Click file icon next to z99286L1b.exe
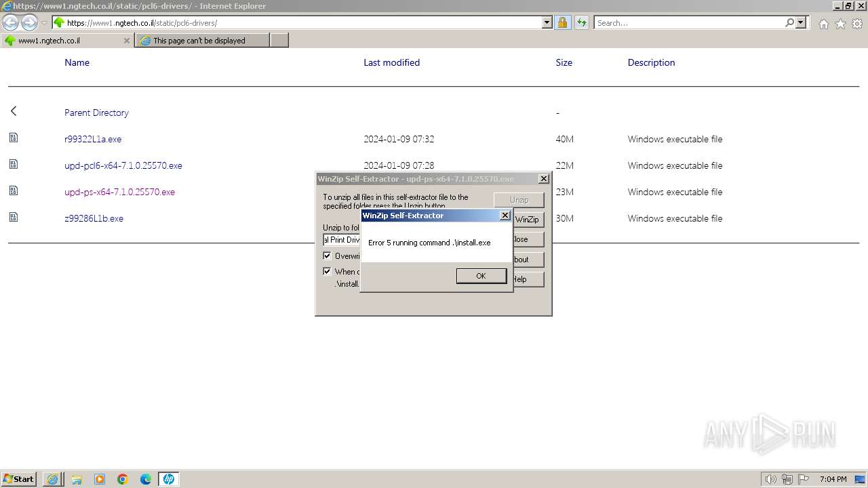The image size is (868, 488). [14, 217]
